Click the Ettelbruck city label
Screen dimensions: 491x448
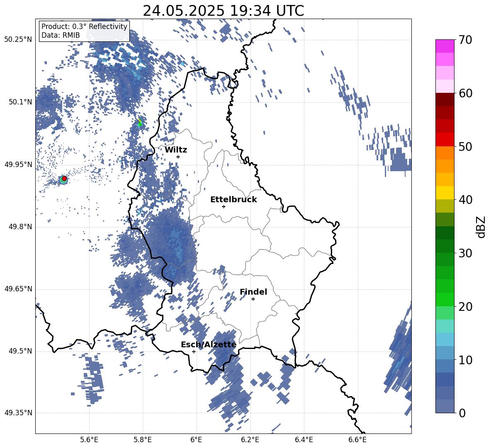click(x=233, y=200)
